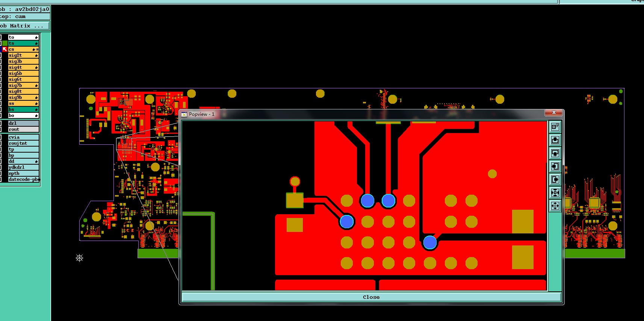Select the bp layer
The height and width of the screenshot is (321, 644).
(x=23, y=155)
